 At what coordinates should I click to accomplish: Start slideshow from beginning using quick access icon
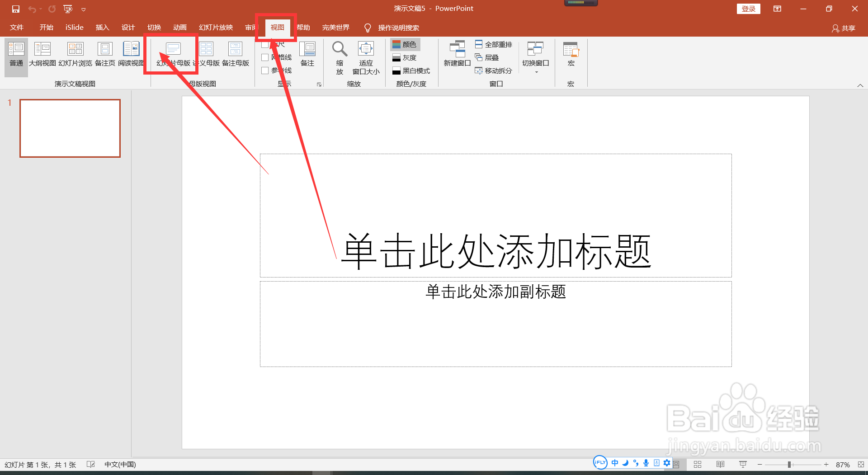pyautogui.click(x=68, y=9)
